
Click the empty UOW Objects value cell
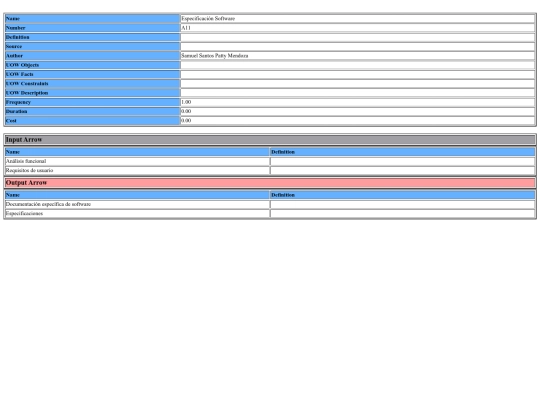tap(358, 65)
